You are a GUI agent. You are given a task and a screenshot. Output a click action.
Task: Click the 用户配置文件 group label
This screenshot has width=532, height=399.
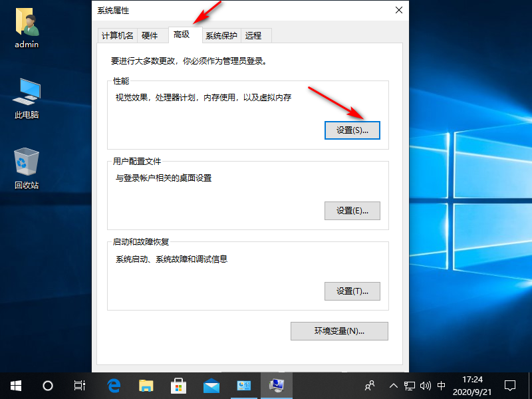[x=137, y=161]
